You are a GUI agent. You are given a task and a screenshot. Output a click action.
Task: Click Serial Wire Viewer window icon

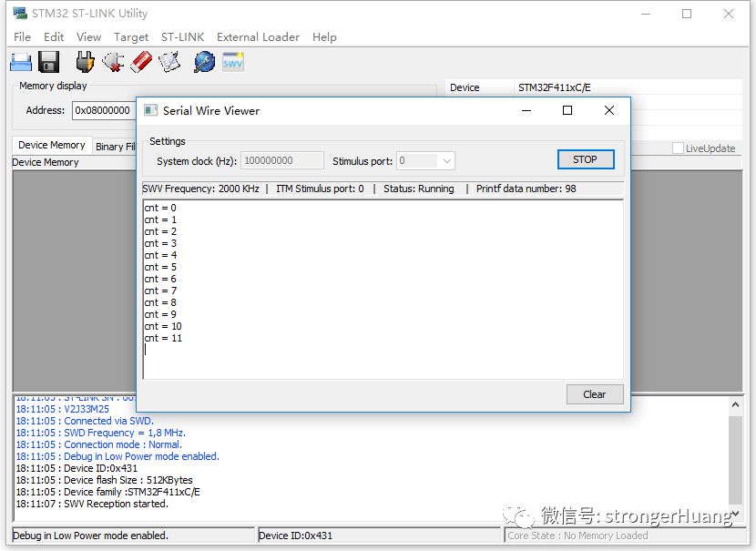pyautogui.click(x=151, y=110)
